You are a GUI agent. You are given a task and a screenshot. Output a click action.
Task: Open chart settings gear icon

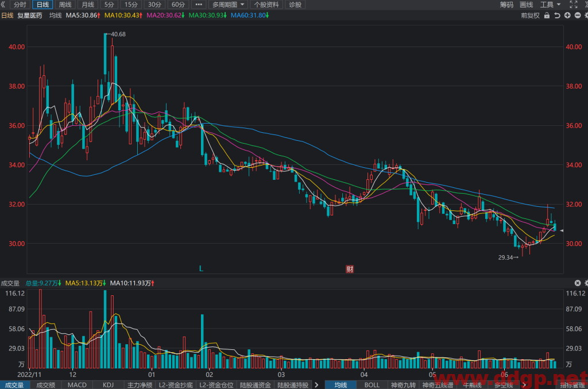coord(586,16)
